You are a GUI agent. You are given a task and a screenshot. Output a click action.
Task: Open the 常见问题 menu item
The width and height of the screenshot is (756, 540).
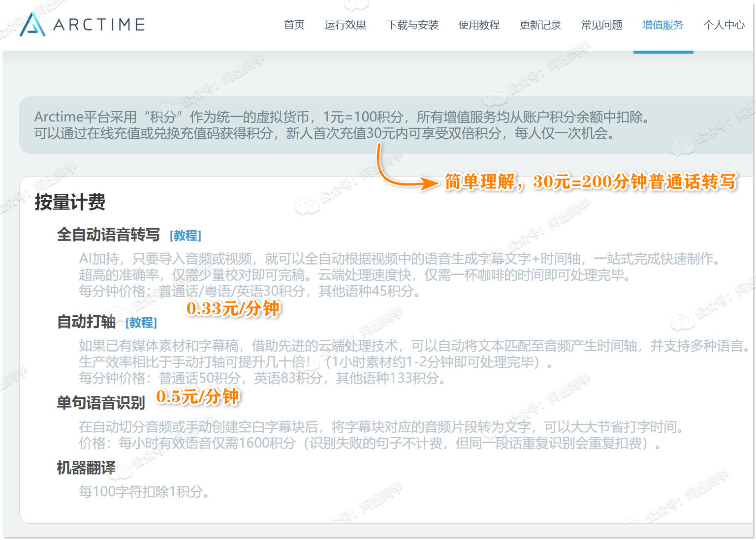(x=601, y=25)
